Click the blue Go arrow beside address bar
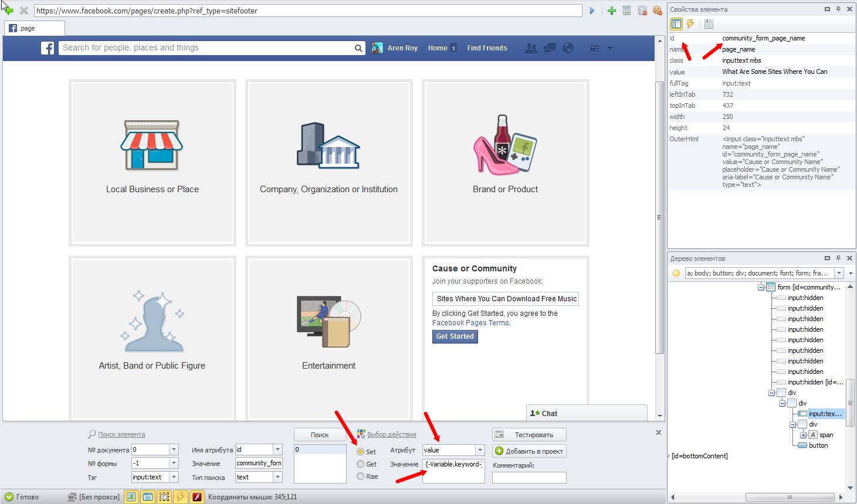Image resolution: width=857 pixels, height=504 pixels. (592, 11)
